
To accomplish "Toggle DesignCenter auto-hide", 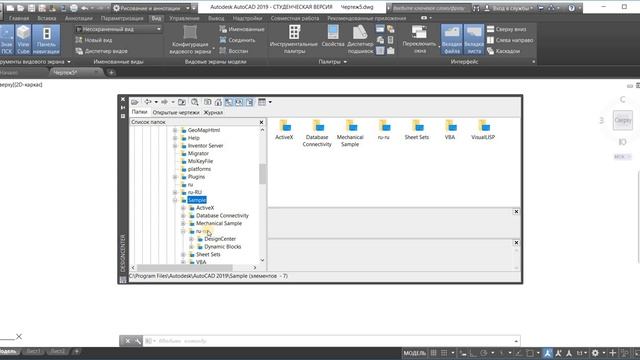I will [x=123, y=108].
